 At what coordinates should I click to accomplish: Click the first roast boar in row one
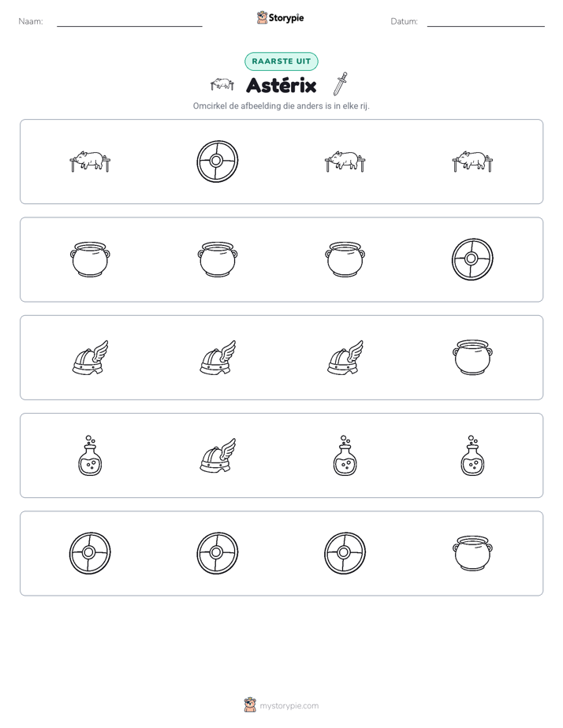90,162
